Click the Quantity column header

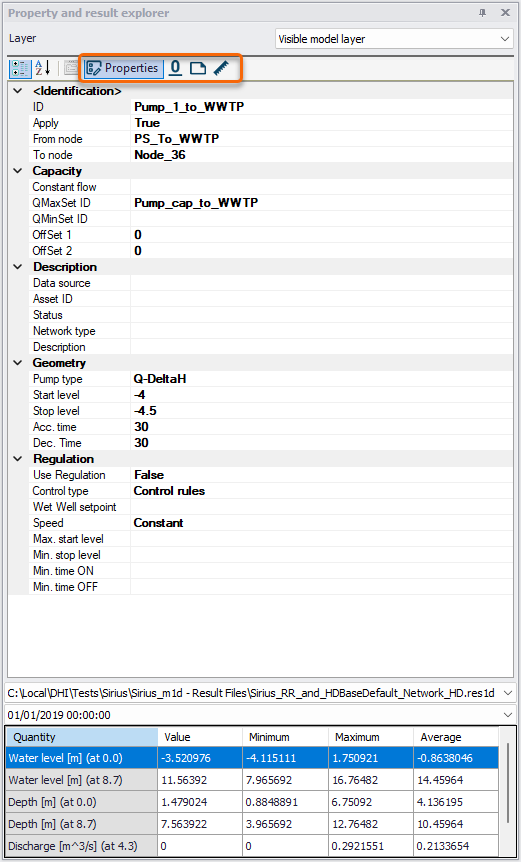(x=82, y=737)
